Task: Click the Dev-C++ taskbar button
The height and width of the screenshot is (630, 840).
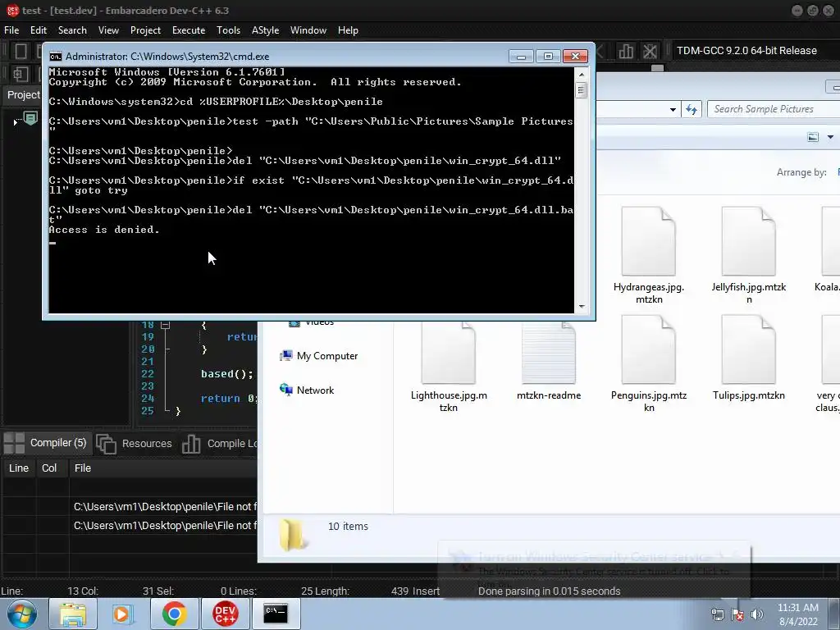Action: coord(225,614)
